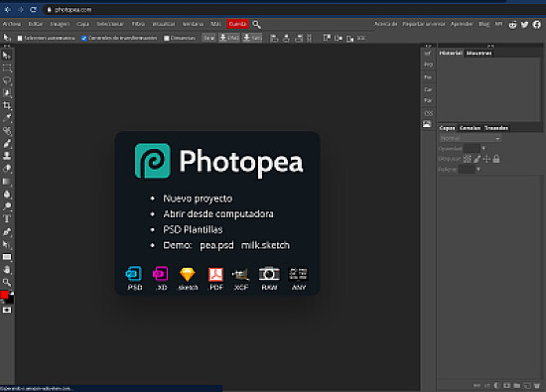
Task: Toggle lock transparent pixels icon
Action: pos(468,159)
